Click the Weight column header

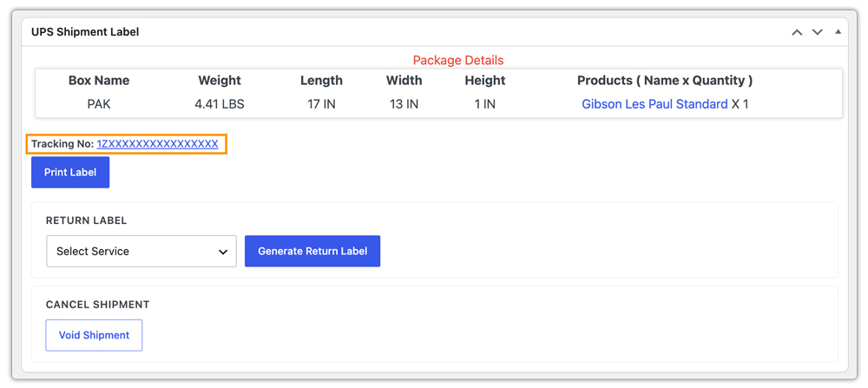[x=220, y=81]
